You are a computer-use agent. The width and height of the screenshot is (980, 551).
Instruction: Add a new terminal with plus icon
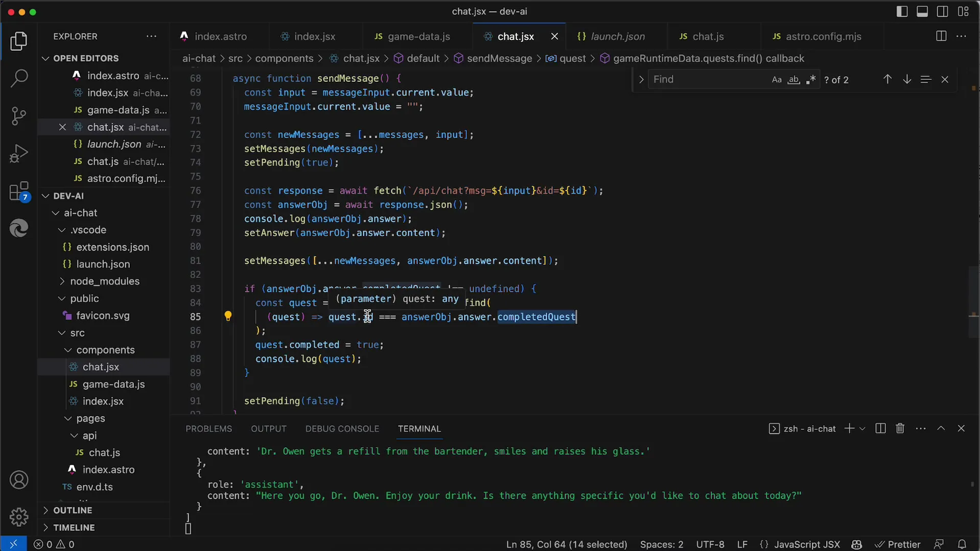pos(849,428)
